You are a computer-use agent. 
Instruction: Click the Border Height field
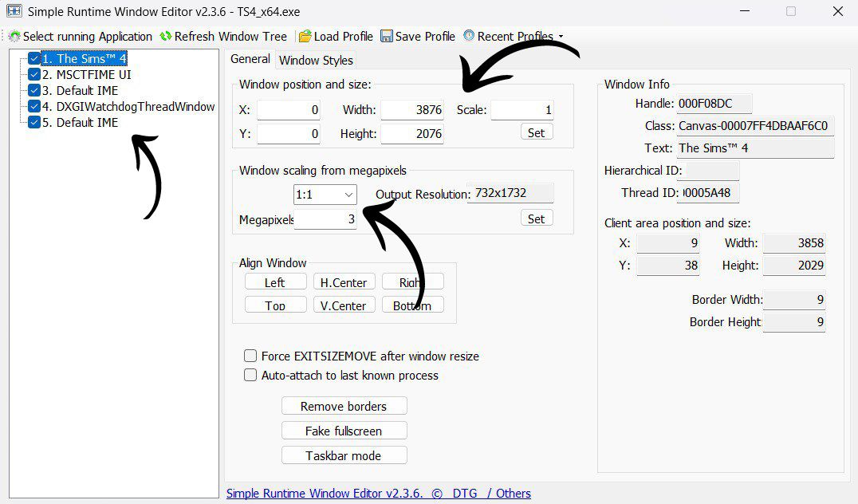[x=794, y=321]
